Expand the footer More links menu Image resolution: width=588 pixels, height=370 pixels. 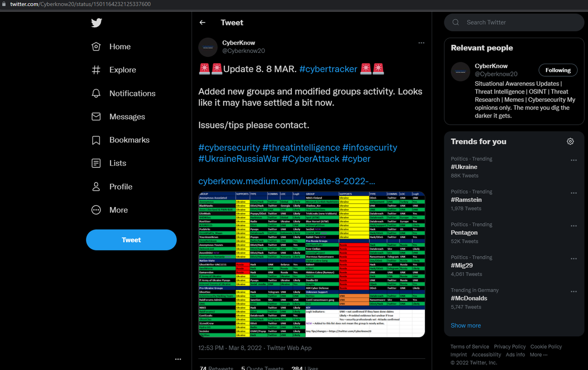click(539, 355)
